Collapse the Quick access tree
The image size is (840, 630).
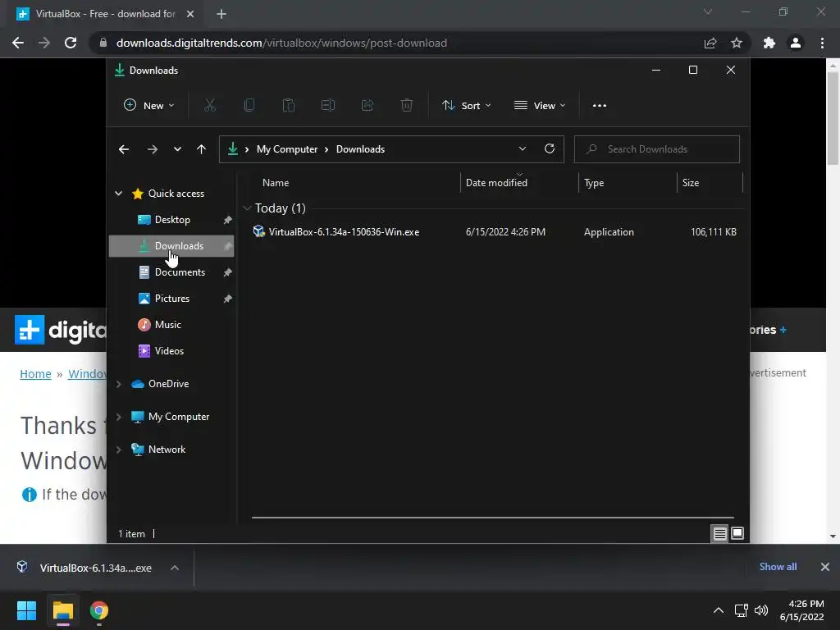click(118, 194)
